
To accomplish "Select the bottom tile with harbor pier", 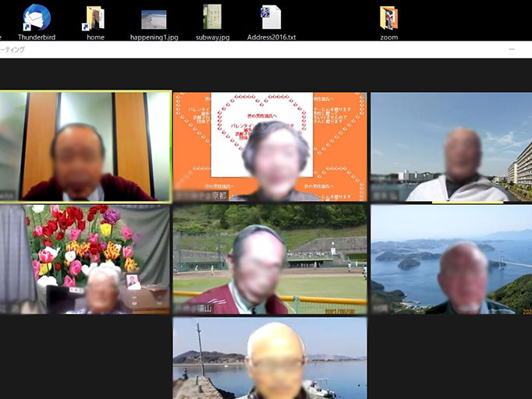I will (269, 358).
